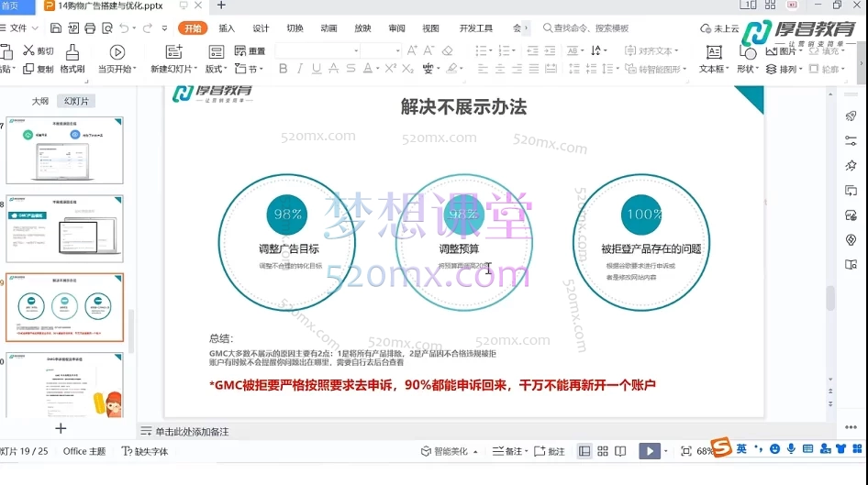
Task: Add a new slide with the plus button
Action: click(61, 428)
